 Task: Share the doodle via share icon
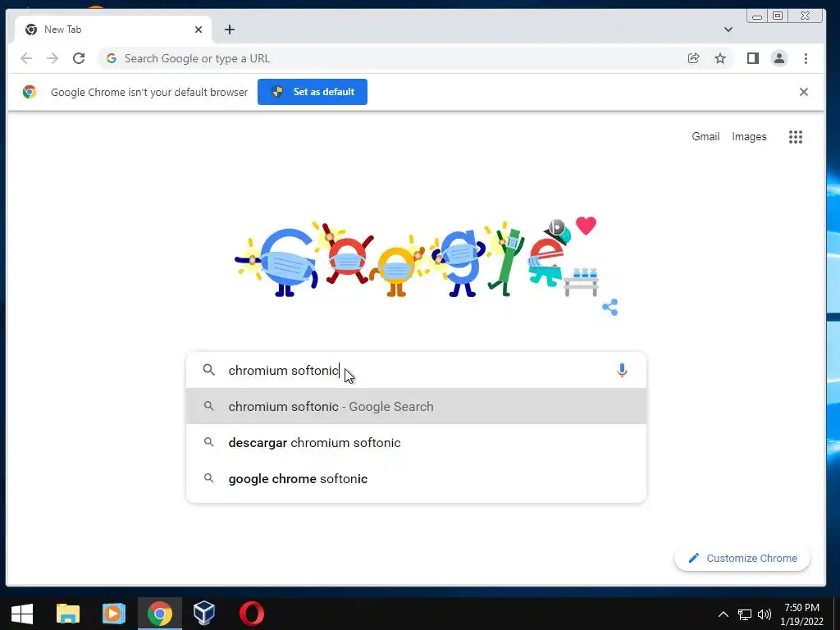pos(609,307)
